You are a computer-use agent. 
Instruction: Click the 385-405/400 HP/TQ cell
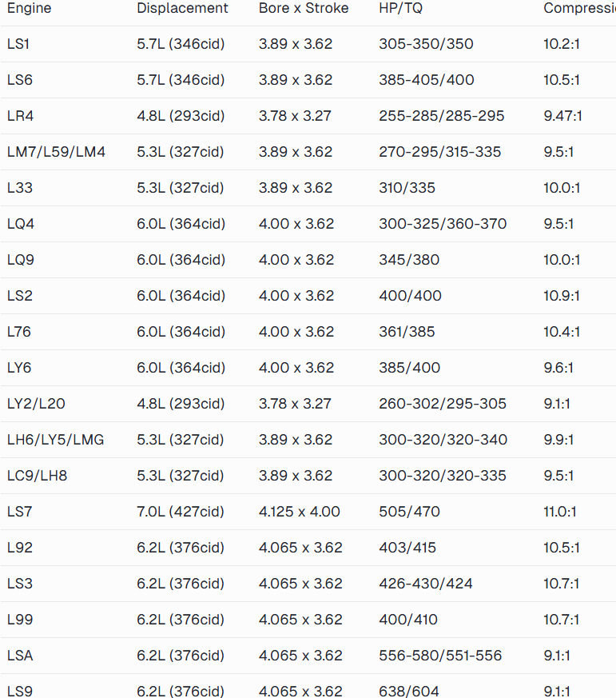426,80
